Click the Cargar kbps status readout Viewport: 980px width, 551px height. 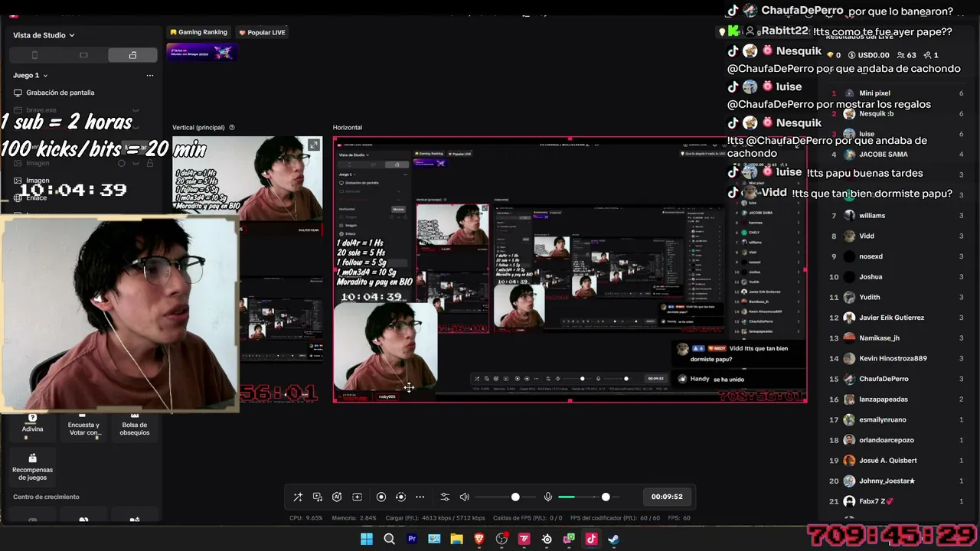pos(435,518)
